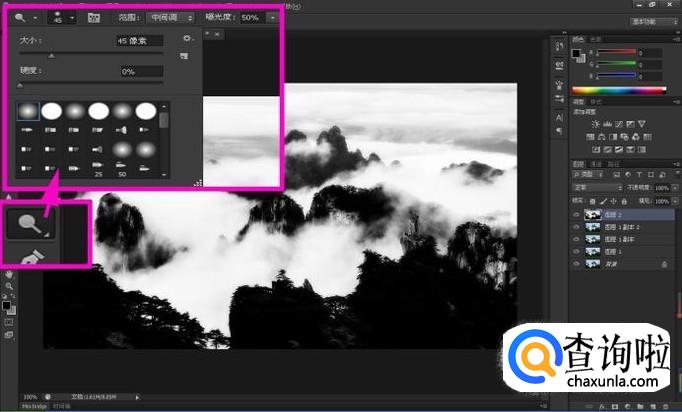The width and height of the screenshot is (682, 412).
Task: Click the brush size slider handle
Action: point(51,56)
